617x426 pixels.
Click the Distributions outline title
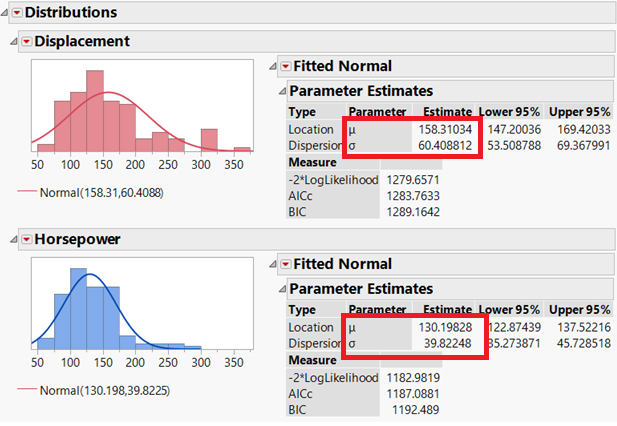(71, 13)
